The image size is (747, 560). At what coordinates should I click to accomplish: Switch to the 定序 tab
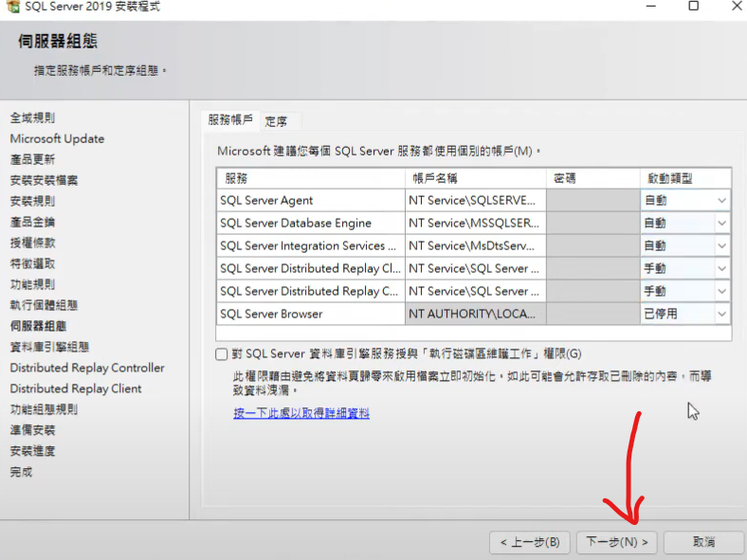coord(276,122)
